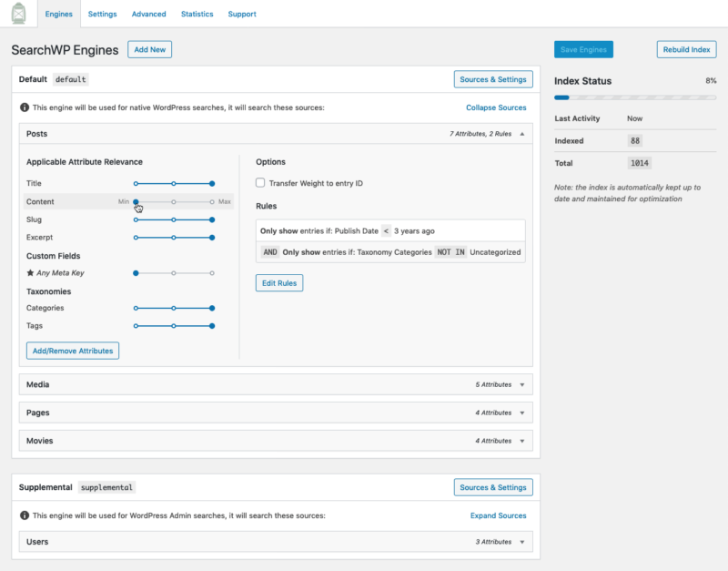
Task: Click the Taxonomy Categories NOT IN rule row
Action: coord(390,252)
